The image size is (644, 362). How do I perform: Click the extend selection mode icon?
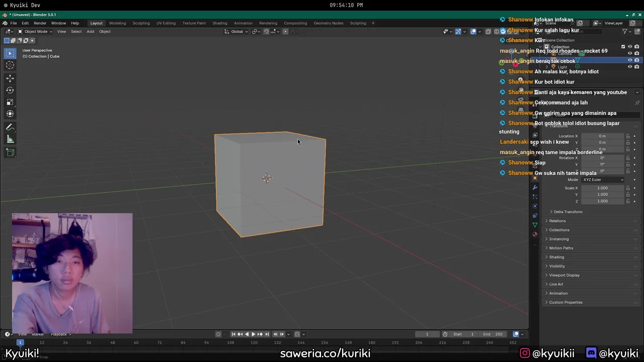[13, 41]
